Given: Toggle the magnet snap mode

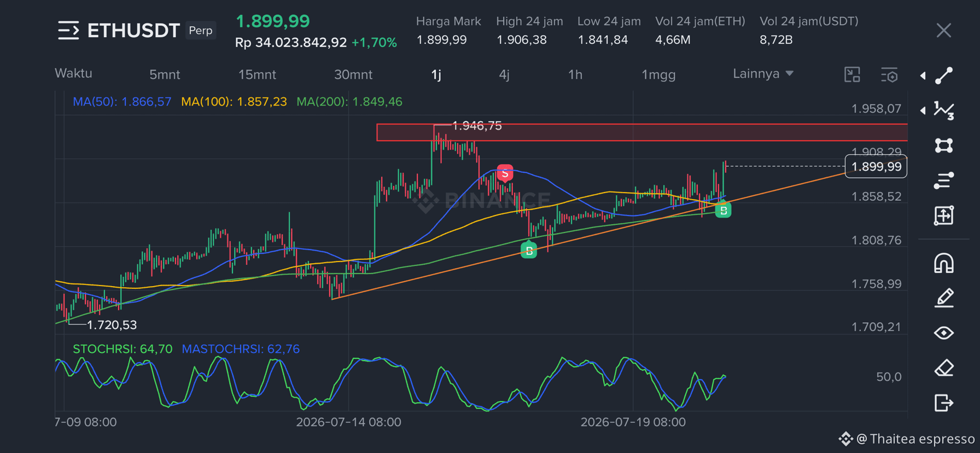Looking at the screenshot, I should (944, 263).
